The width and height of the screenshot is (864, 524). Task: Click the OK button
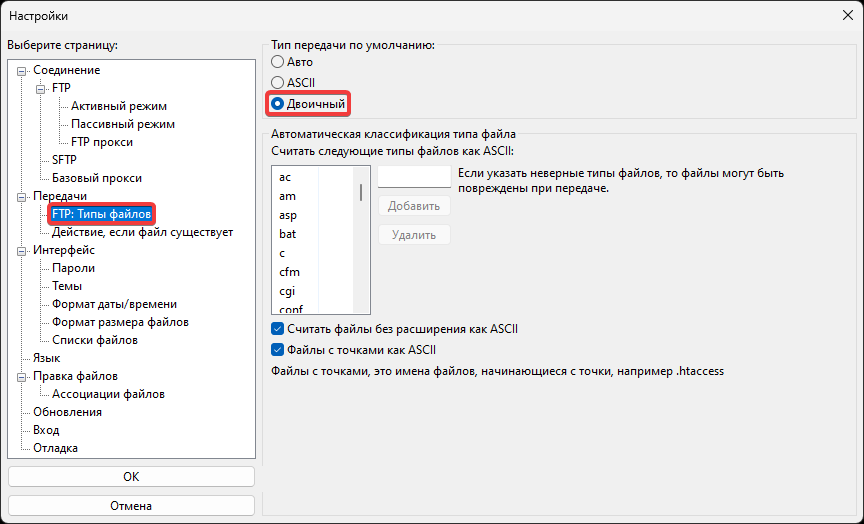(x=131, y=476)
